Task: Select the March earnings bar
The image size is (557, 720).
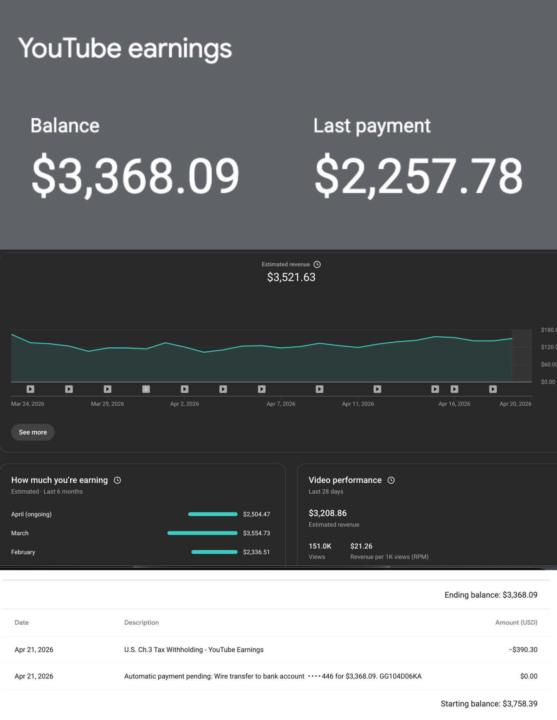Action: (203, 533)
